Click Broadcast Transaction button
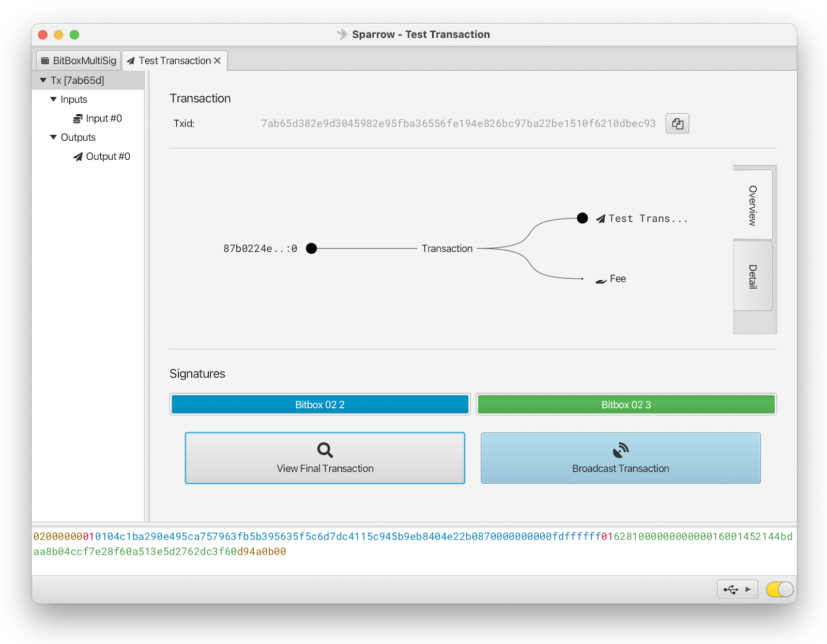 (620, 458)
